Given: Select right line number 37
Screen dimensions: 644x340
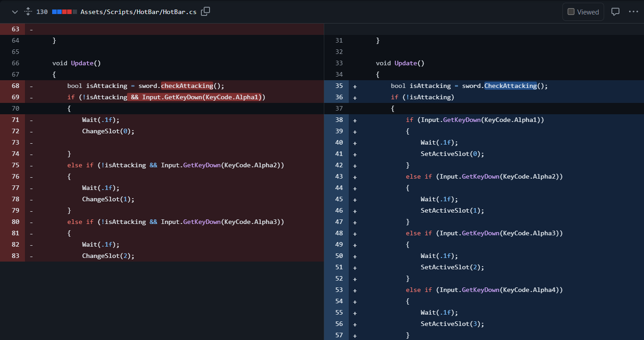Looking at the screenshot, I should 339,109.
